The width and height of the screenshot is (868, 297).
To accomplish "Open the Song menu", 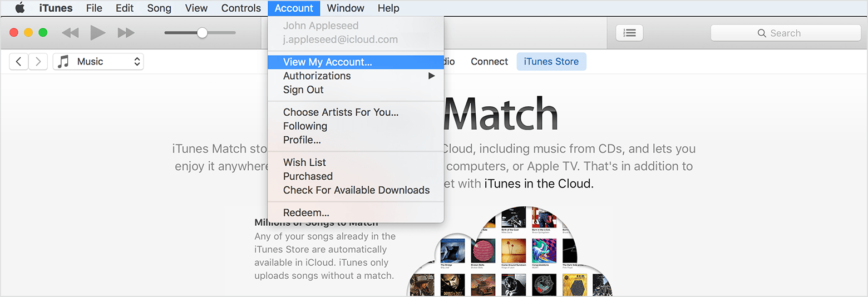I will coord(159,8).
